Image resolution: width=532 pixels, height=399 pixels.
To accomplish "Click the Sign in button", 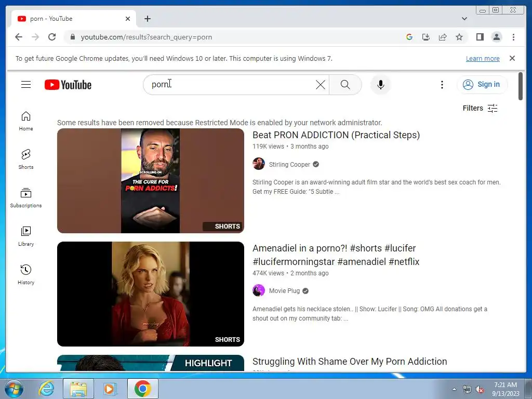I will pos(482,85).
